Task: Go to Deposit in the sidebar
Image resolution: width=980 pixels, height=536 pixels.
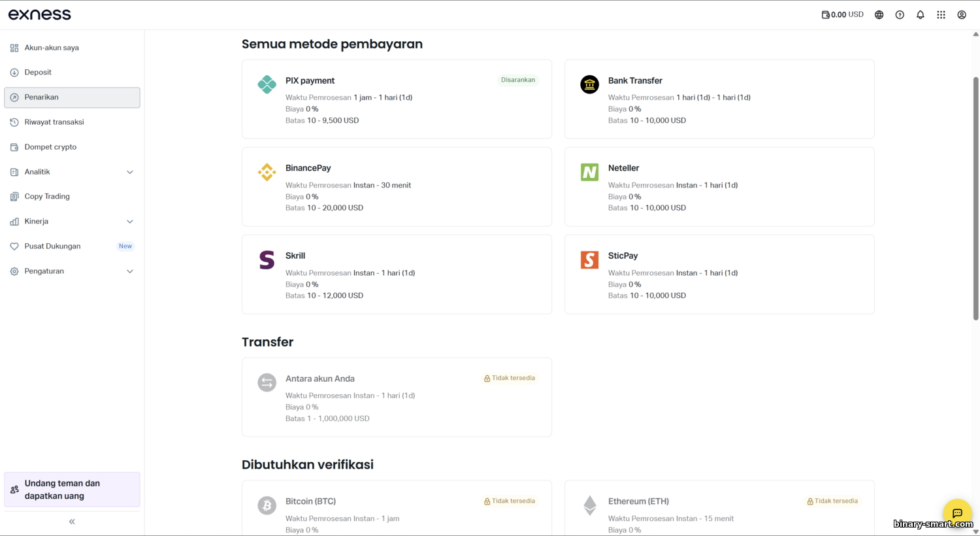Action: (38, 73)
